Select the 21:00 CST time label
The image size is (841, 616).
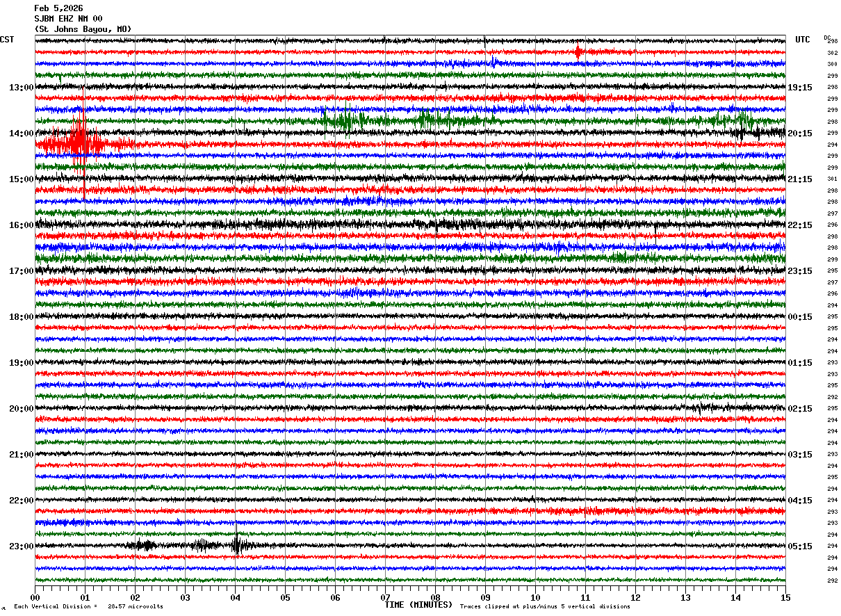coord(22,455)
